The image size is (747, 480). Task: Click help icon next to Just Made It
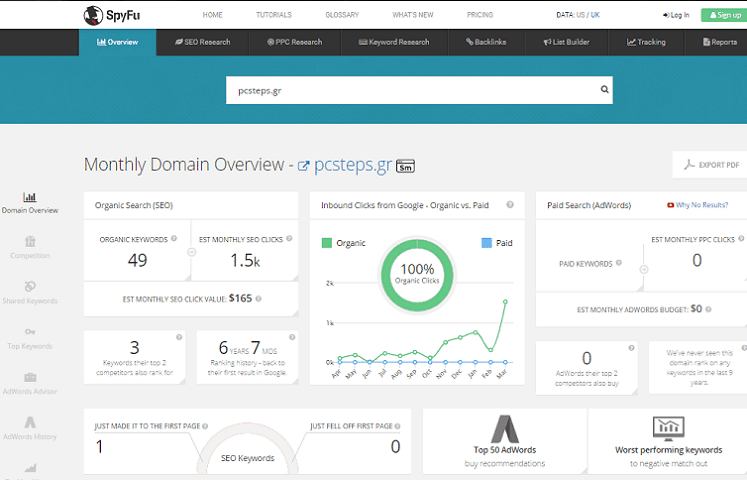[205, 426]
